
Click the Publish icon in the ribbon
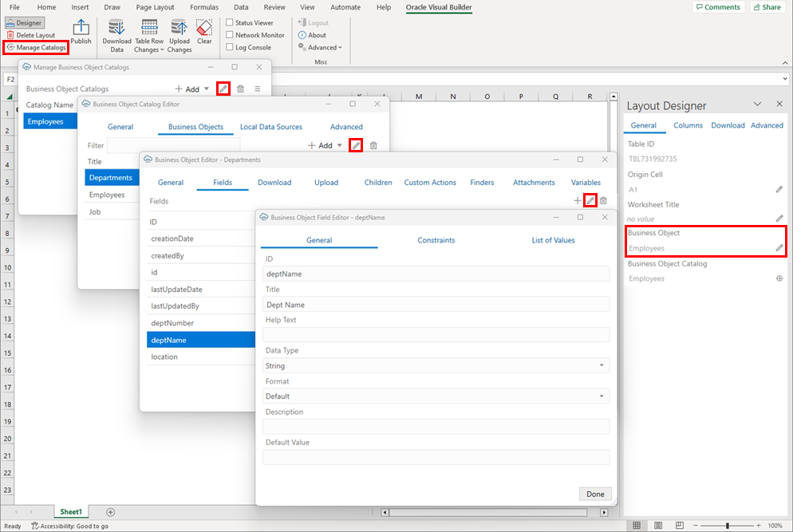81,30
